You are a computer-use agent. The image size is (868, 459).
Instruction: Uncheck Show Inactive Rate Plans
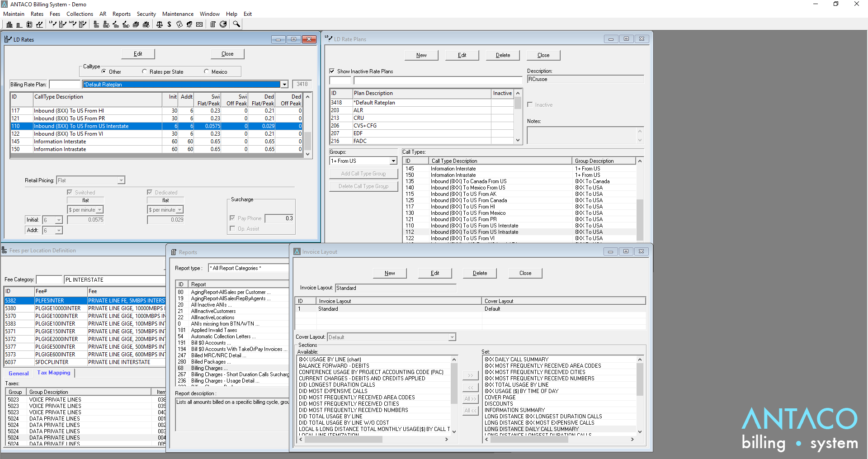(332, 71)
